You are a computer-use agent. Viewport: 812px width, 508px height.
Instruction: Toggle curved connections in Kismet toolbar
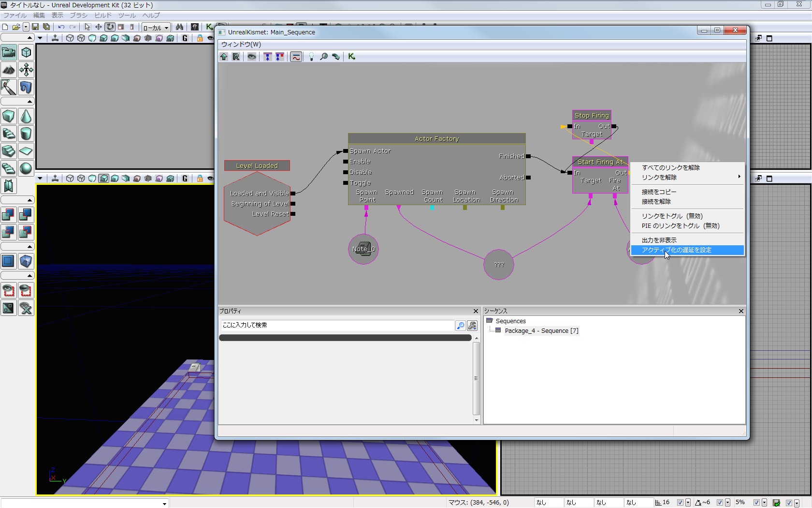pyautogui.click(x=296, y=57)
